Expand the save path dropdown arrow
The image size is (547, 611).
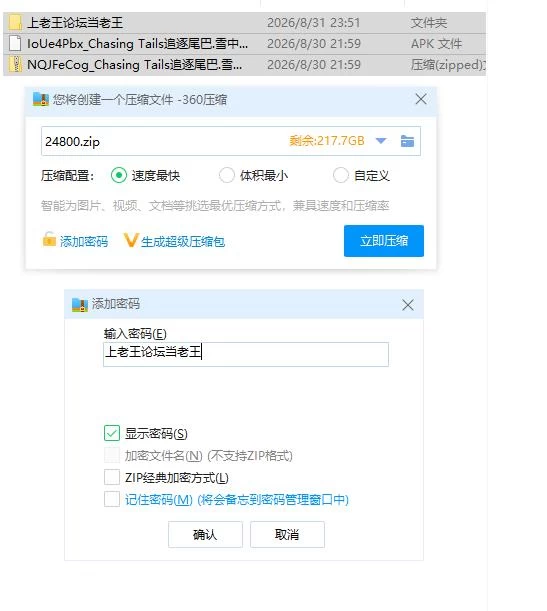click(x=381, y=141)
